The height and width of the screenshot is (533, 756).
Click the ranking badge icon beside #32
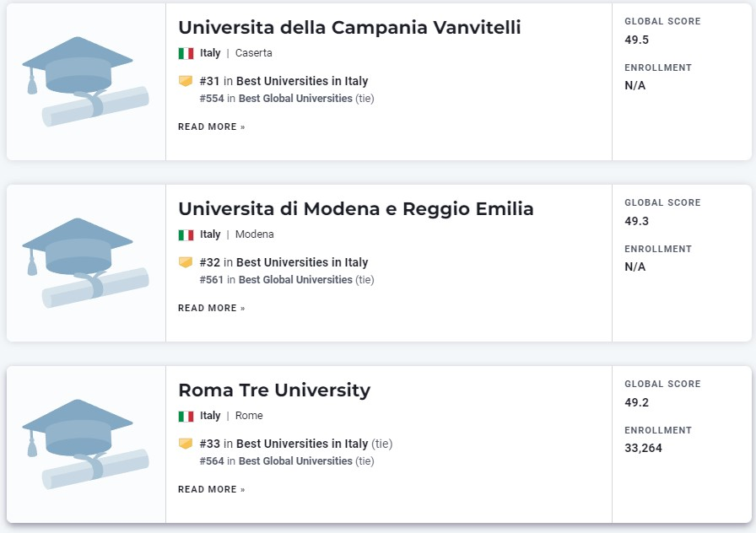(186, 261)
